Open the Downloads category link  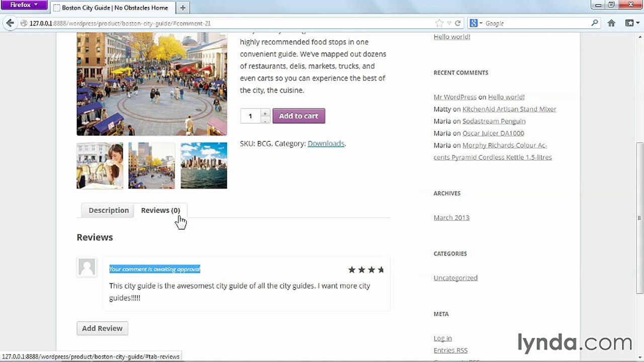coord(326,144)
